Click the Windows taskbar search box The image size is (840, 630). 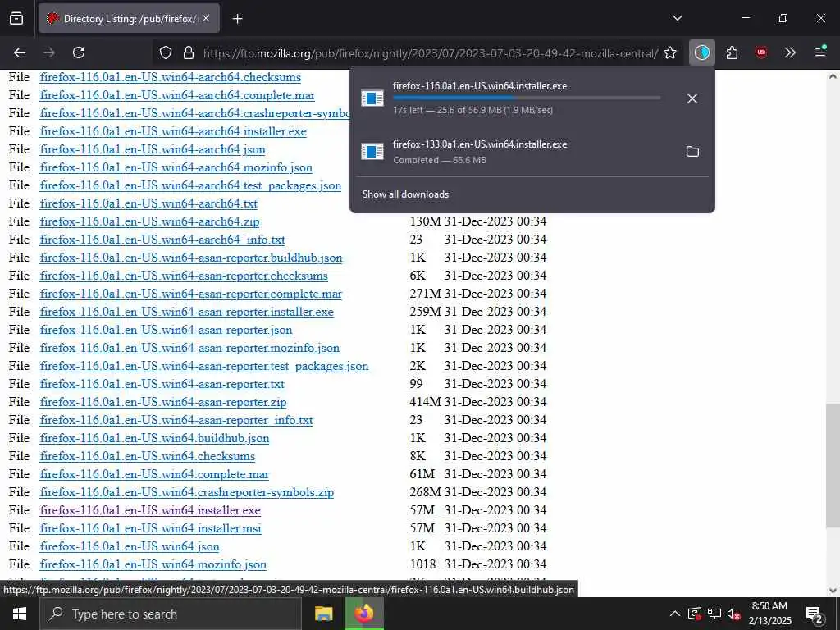tap(171, 614)
